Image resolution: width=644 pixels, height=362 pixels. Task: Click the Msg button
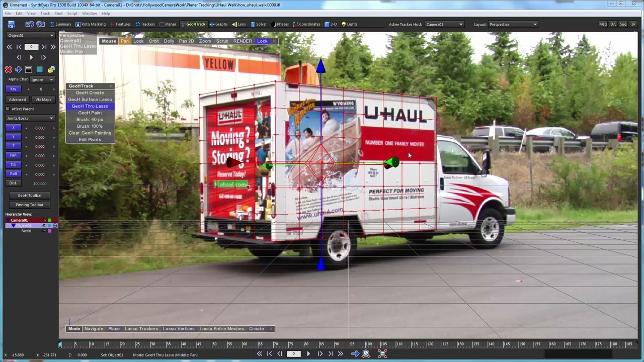pos(603,24)
